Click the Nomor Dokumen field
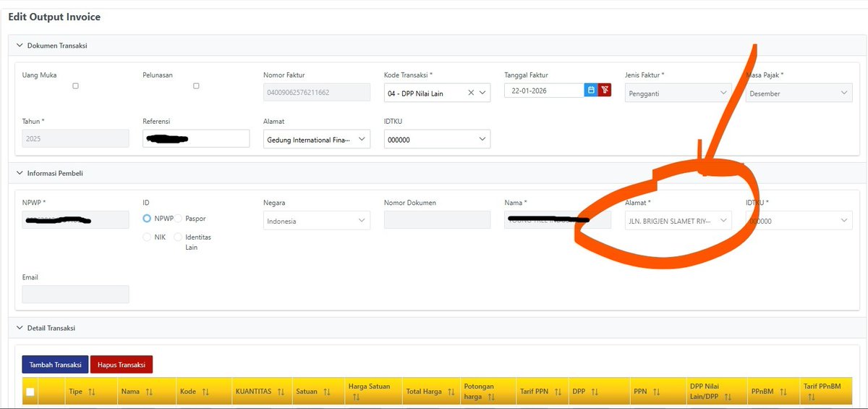 click(x=437, y=220)
